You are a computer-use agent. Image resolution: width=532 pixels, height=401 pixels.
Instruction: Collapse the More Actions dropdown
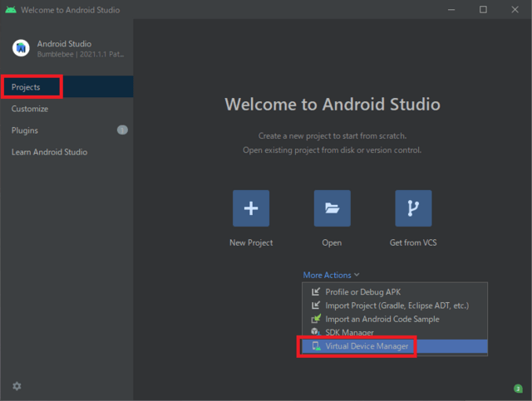(331, 275)
